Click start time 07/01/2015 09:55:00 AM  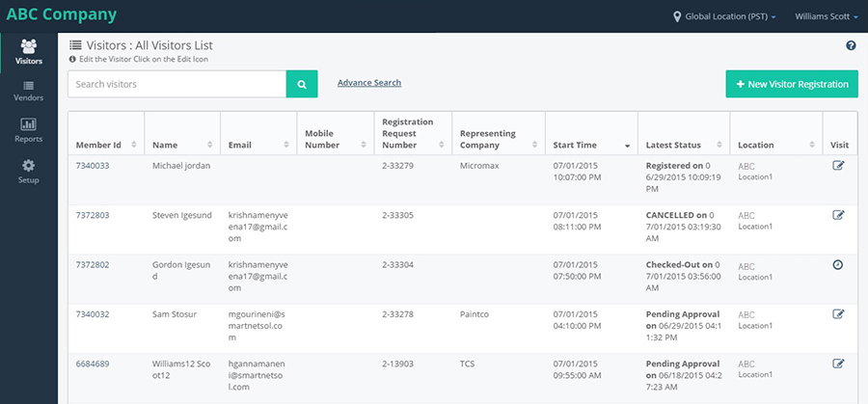(x=577, y=369)
